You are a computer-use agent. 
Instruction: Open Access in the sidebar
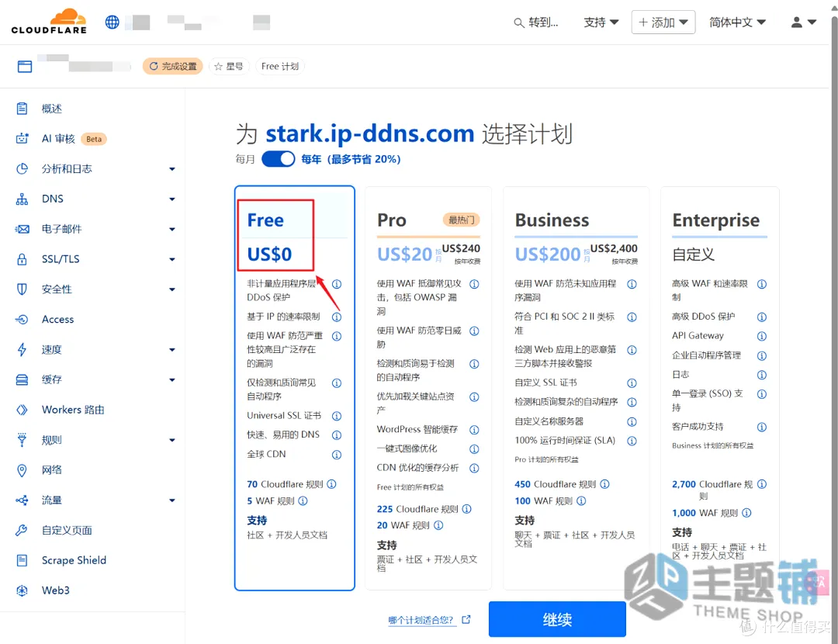[57, 320]
